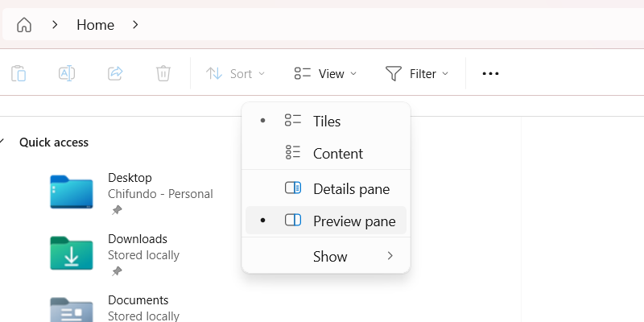
Task: Select the Tiles layout option
Action: point(326,122)
